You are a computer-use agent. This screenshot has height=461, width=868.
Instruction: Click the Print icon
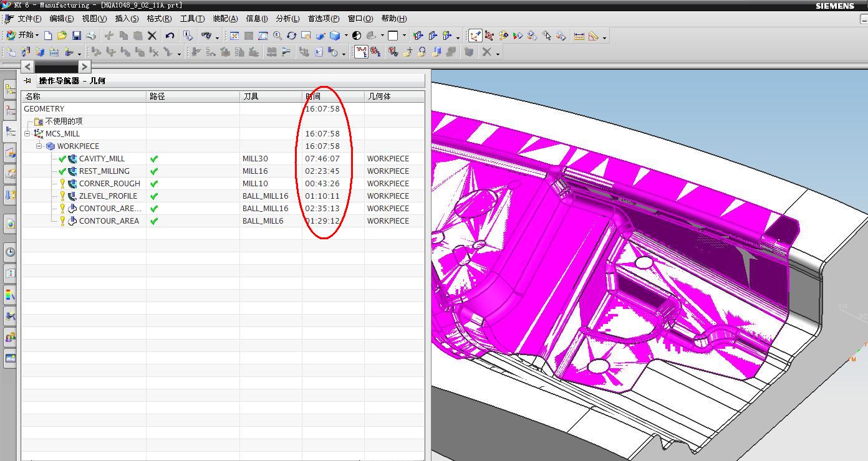92,36
